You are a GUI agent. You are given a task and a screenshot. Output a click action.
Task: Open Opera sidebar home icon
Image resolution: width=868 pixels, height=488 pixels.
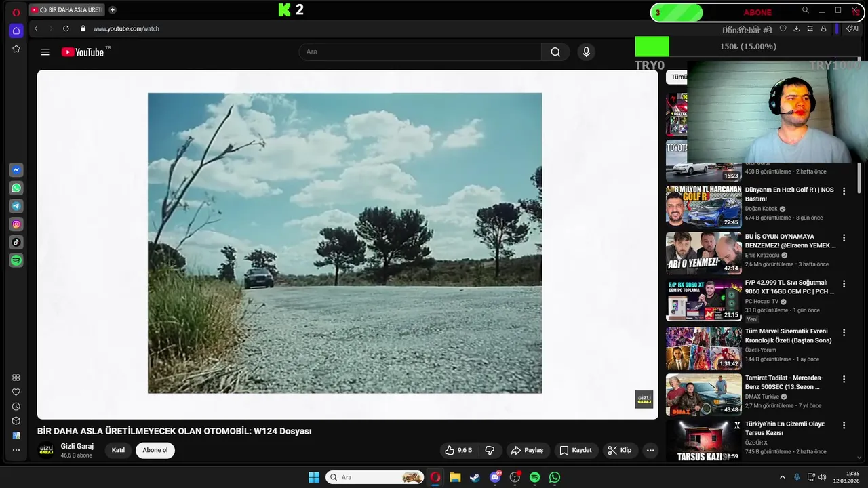coord(16,30)
